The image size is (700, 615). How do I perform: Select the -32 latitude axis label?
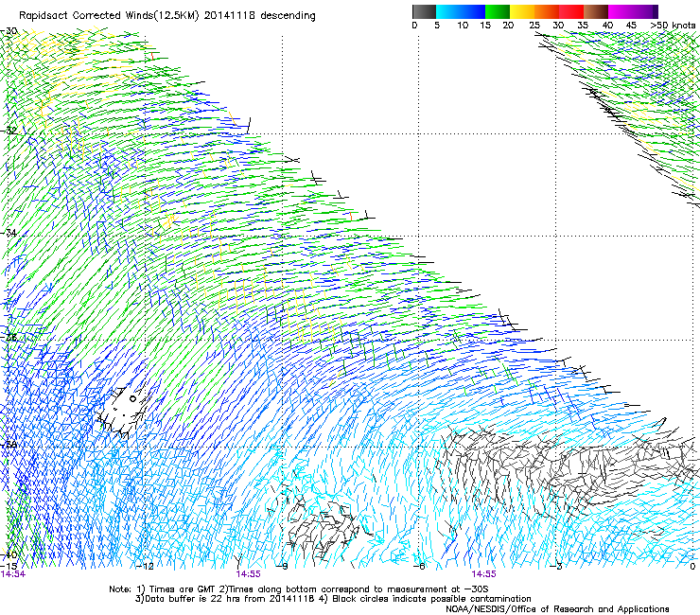point(9,131)
